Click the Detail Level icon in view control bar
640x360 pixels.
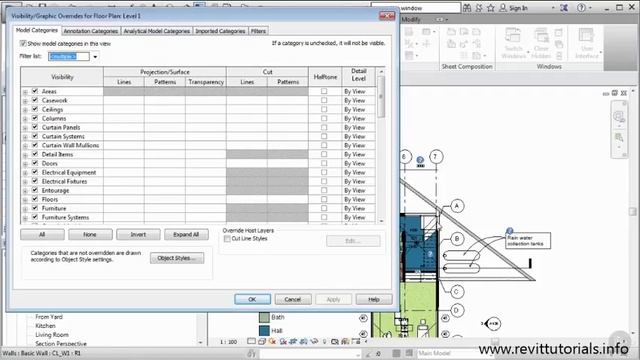pyautogui.click(x=251, y=342)
